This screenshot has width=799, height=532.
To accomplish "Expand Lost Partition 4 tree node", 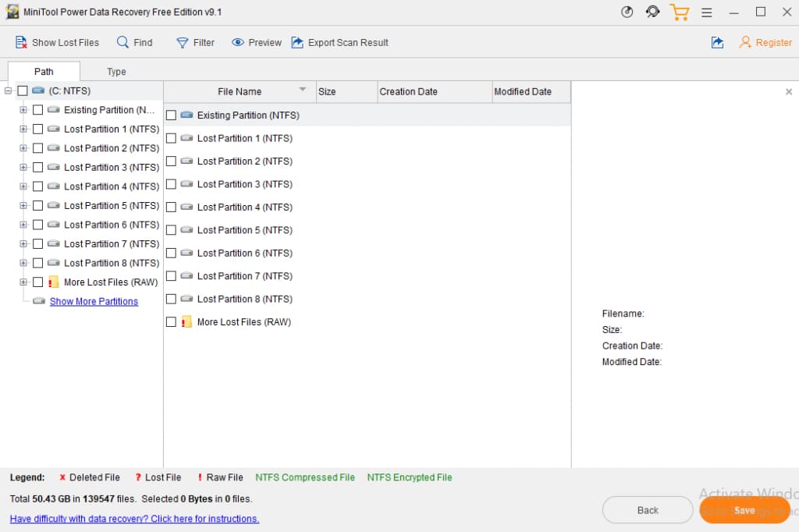I will 23,186.
